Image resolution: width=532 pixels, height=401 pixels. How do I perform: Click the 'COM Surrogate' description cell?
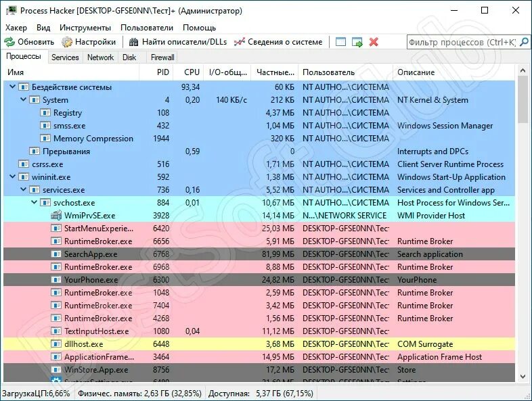425,344
